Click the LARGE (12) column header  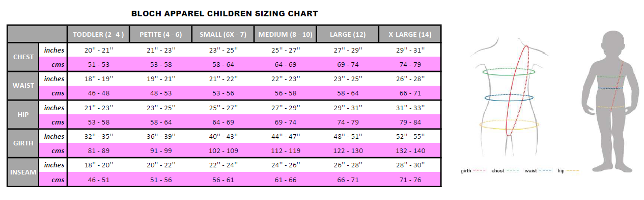[x=347, y=34]
